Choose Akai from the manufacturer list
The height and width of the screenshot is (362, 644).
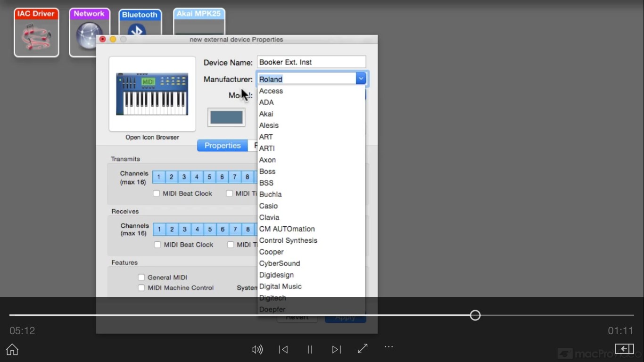pyautogui.click(x=311, y=114)
